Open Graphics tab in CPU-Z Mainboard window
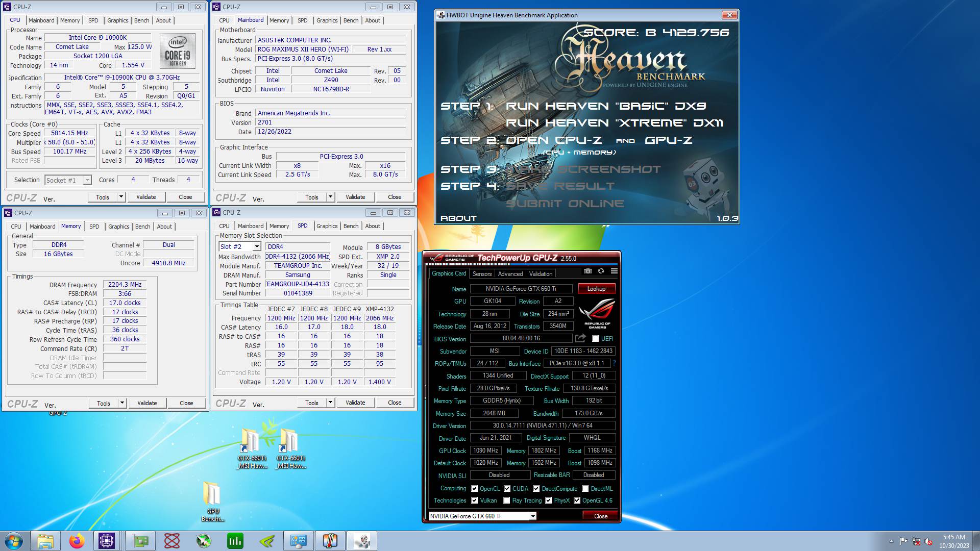Screen dimensions: 980x551 327,20
